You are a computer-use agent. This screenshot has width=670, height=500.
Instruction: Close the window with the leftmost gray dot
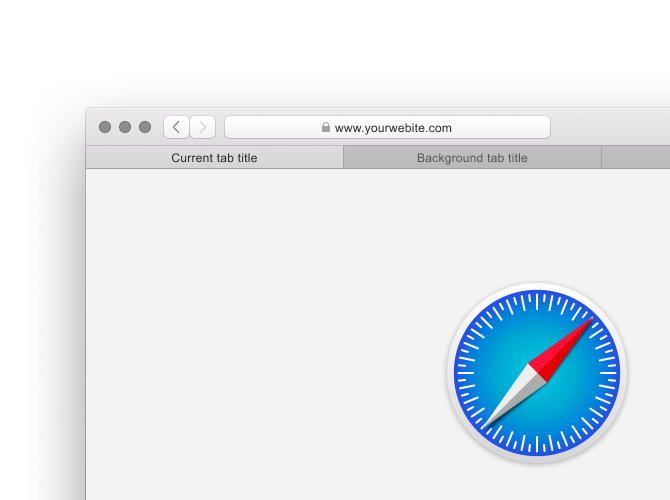pyautogui.click(x=105, y=127)
